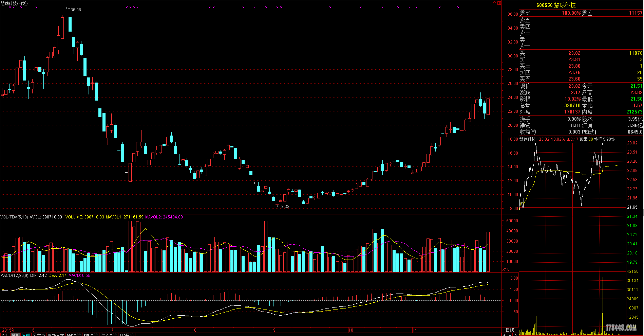
Task: Click the latest red daily candlestick
Action: point(488,106)
